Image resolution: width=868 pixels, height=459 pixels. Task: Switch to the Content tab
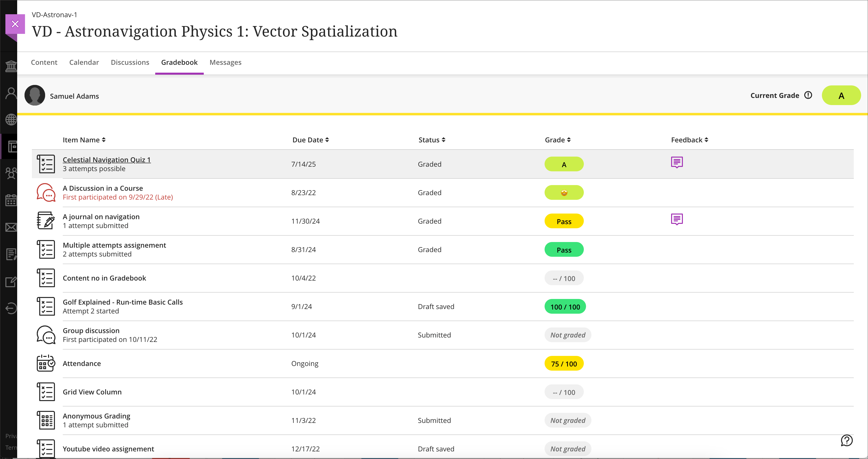coord(44,62)
